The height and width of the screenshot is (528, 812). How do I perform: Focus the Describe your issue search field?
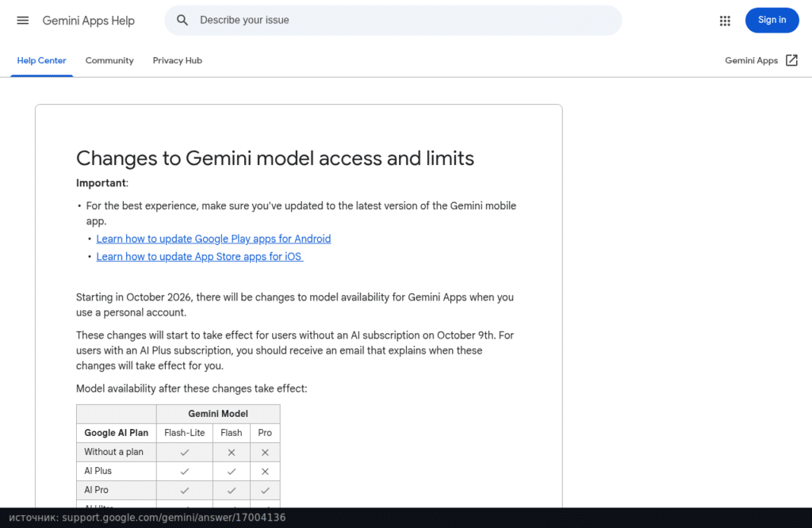(393, 20)
